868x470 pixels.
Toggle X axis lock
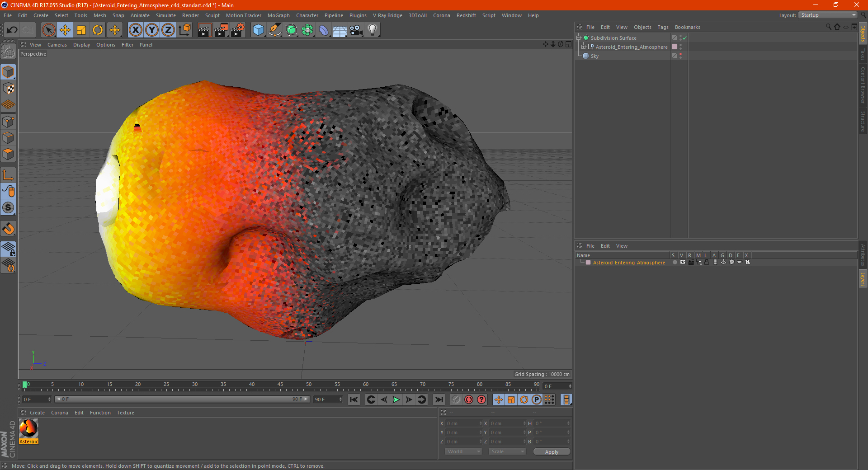click(135, 30)
